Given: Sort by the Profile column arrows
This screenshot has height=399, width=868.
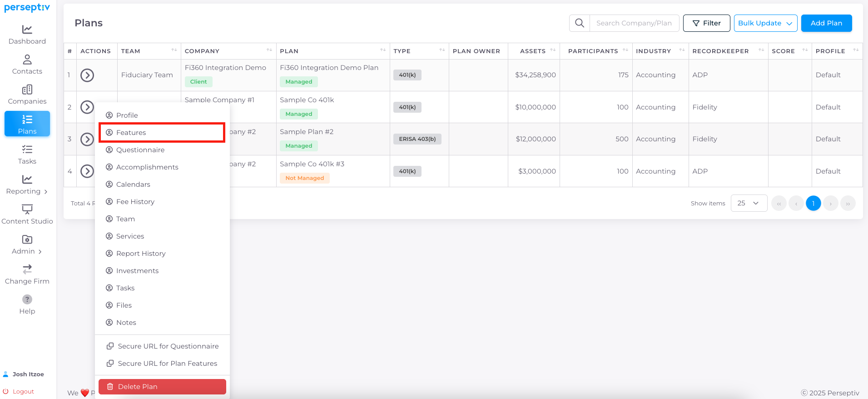Looking at the screenshot, I should tap(856, 50).
